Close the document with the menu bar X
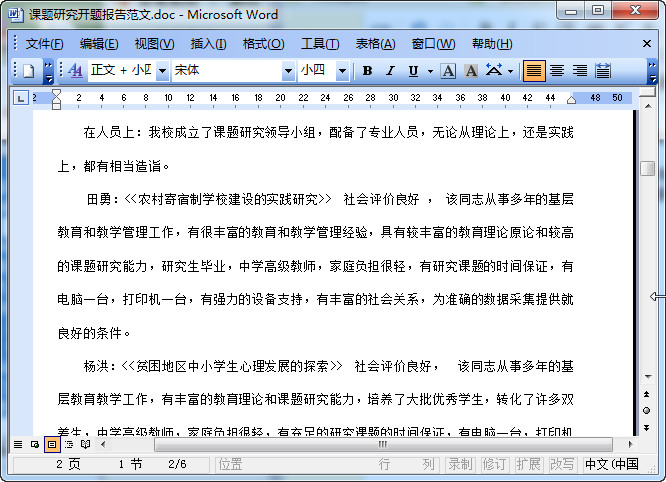Image resolution: width=666 pixels, height=482 pixels. 647,44
